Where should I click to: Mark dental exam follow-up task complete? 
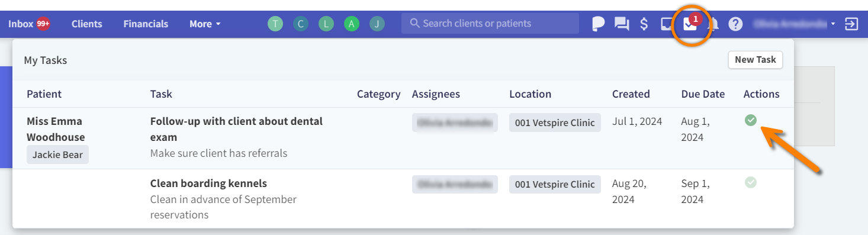click(x=751, y=121)
